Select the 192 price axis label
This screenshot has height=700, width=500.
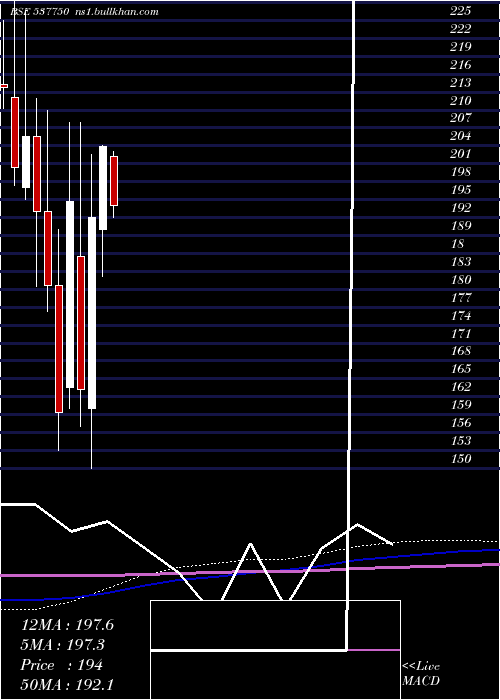[x=460, y=208]
